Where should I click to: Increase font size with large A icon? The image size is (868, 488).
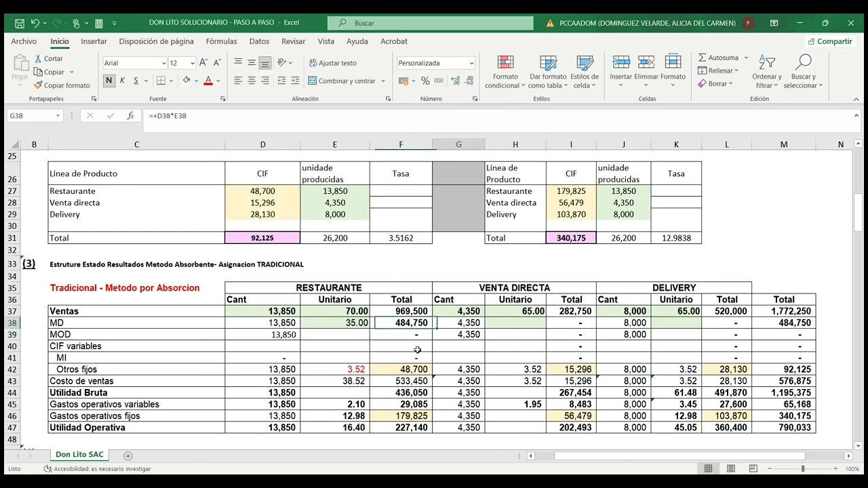[203, 63]
